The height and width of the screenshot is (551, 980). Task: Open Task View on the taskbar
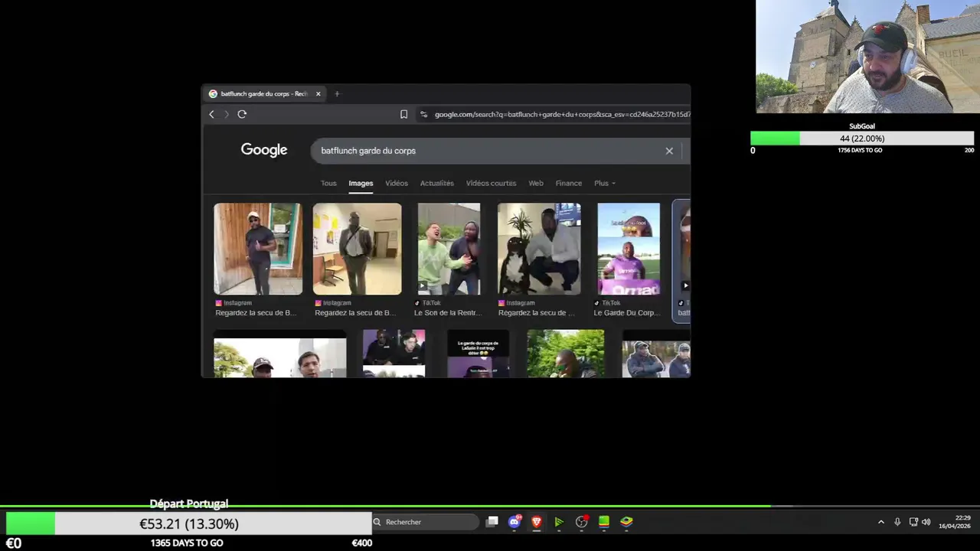(492, 522)
